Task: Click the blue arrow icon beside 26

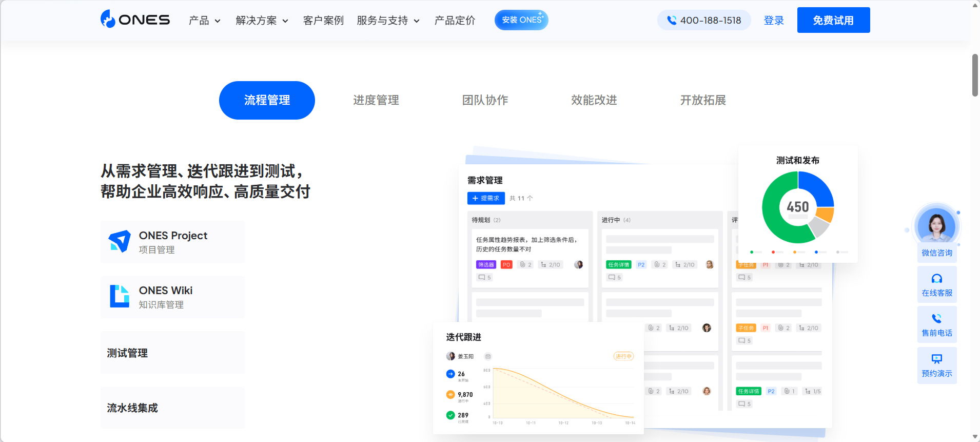Action: (450, 374)
